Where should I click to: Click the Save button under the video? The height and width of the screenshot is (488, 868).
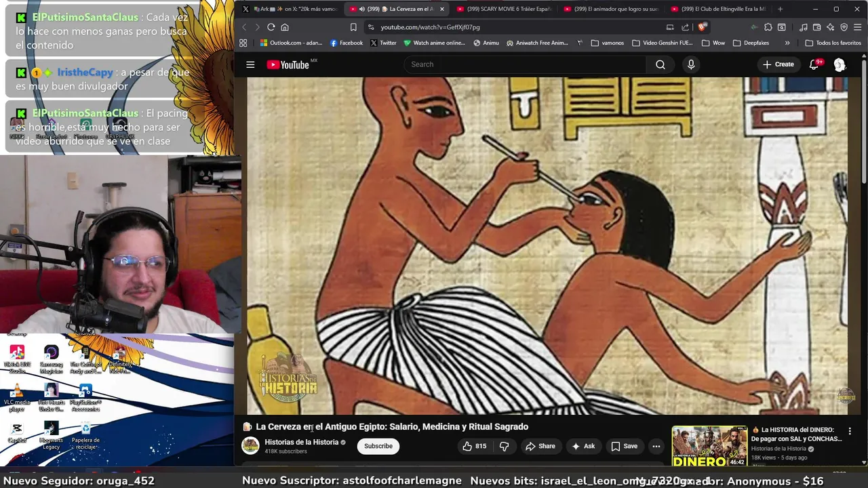point(624,446)
